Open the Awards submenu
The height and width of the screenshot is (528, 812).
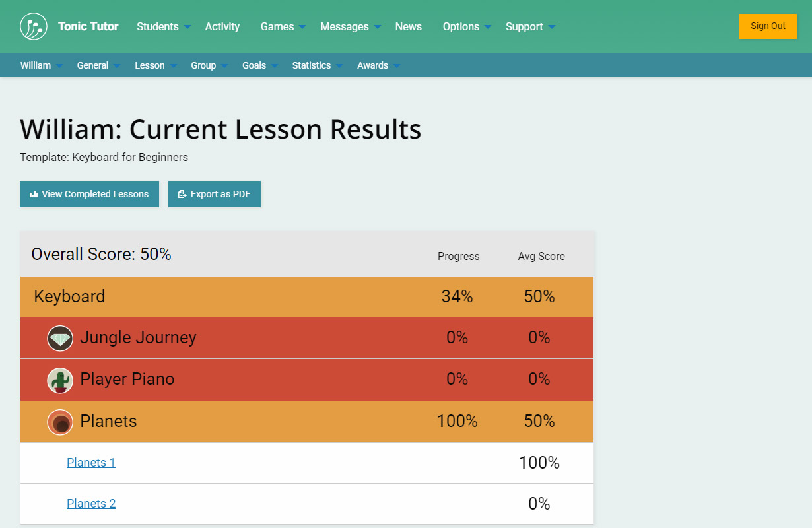pos(378,65)
